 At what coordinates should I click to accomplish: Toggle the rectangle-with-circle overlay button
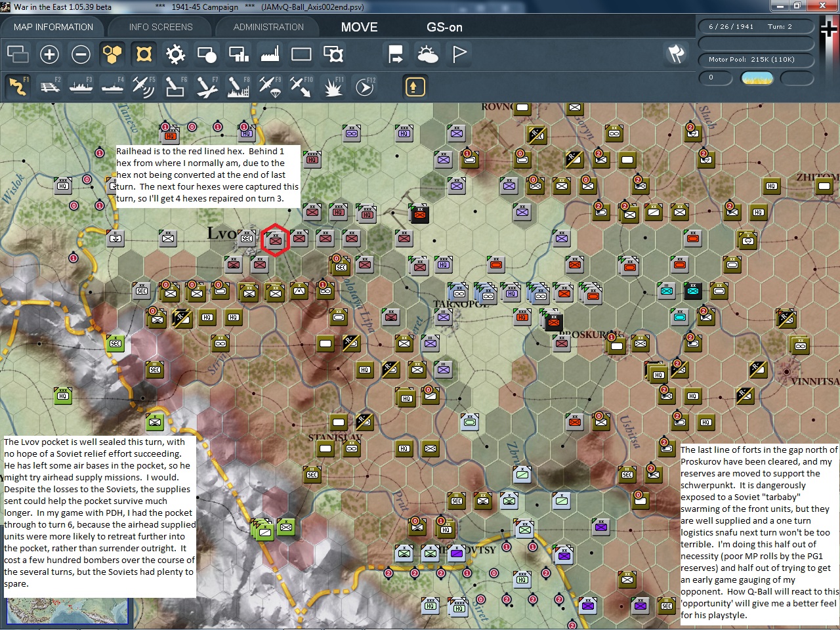[207, 54]
